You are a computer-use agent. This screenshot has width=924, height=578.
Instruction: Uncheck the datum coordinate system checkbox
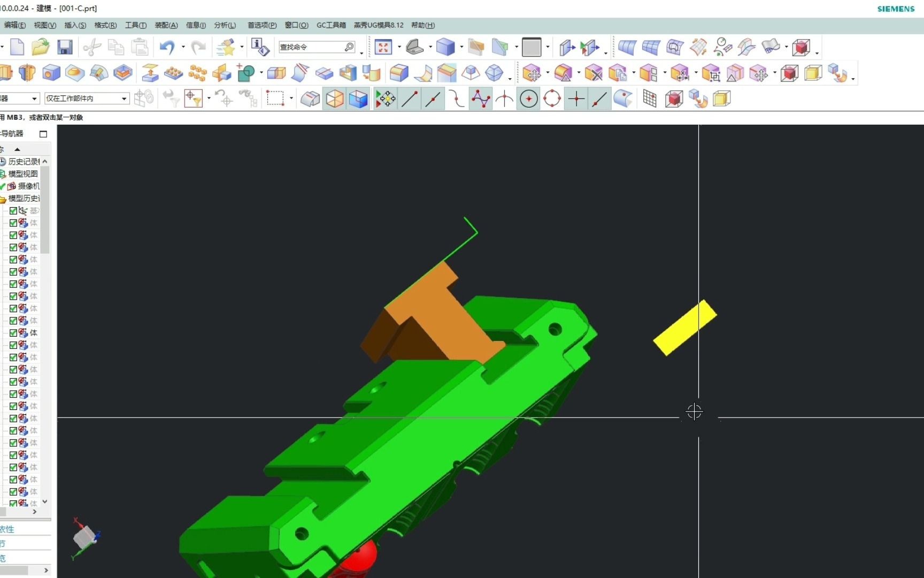tap(13, 211)
